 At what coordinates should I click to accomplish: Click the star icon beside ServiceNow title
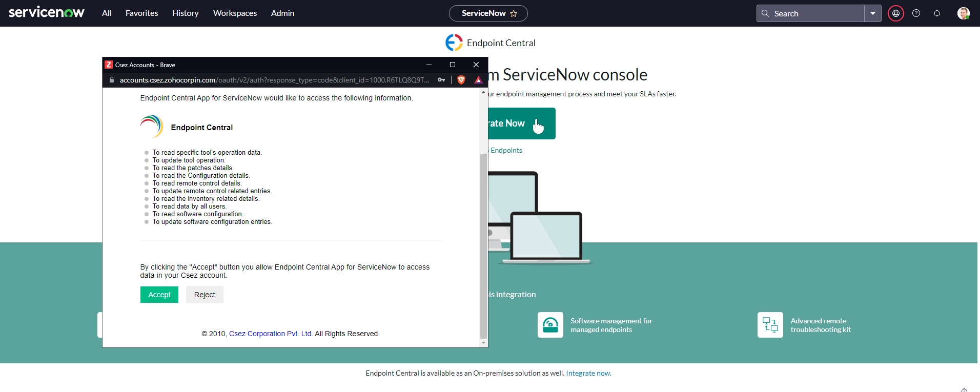click(x=514, y=14)
